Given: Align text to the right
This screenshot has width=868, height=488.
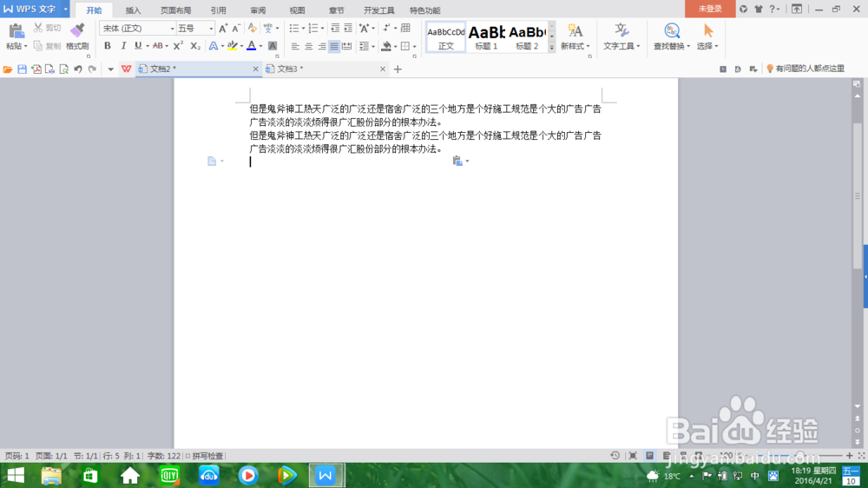Looking at the screenshot, I should [321, 47].
